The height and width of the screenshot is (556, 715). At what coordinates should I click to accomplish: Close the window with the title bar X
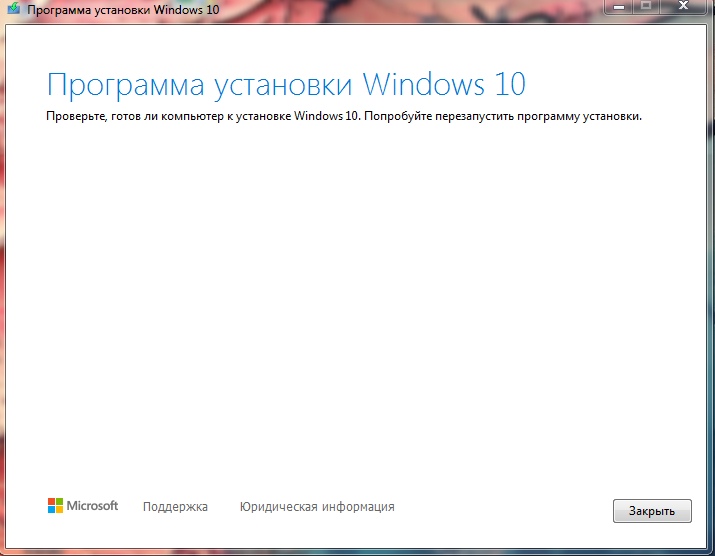(683, 6)
